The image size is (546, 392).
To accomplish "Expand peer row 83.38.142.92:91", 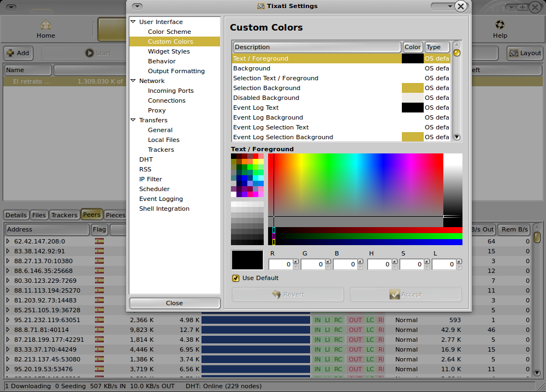I will pyautogui.click(x=7, y=251).
